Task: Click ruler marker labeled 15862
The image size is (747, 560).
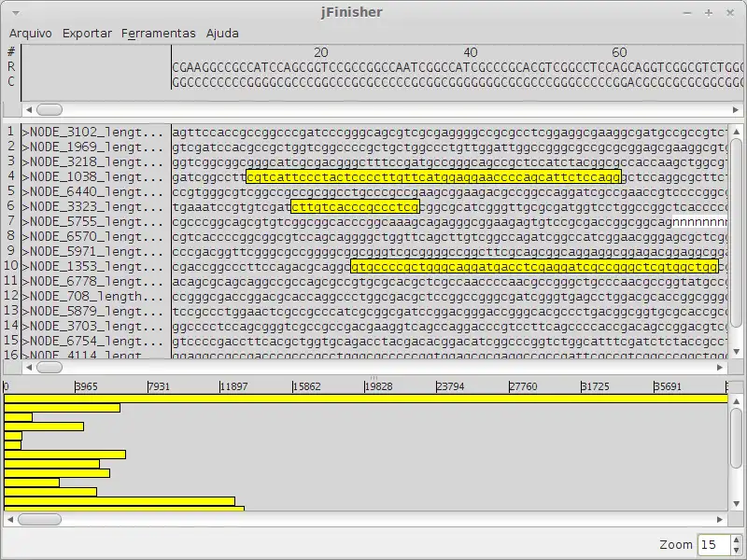Action: [x=306, y=386]
